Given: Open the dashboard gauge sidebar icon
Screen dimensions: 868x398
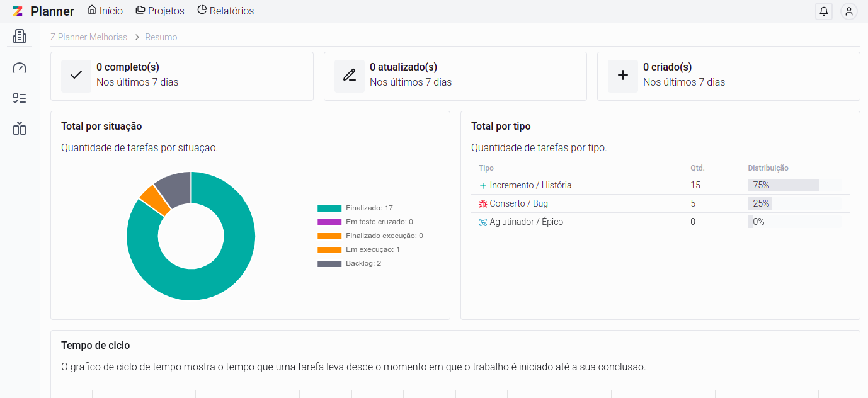Looking at the screenshot, I should 20,68.
